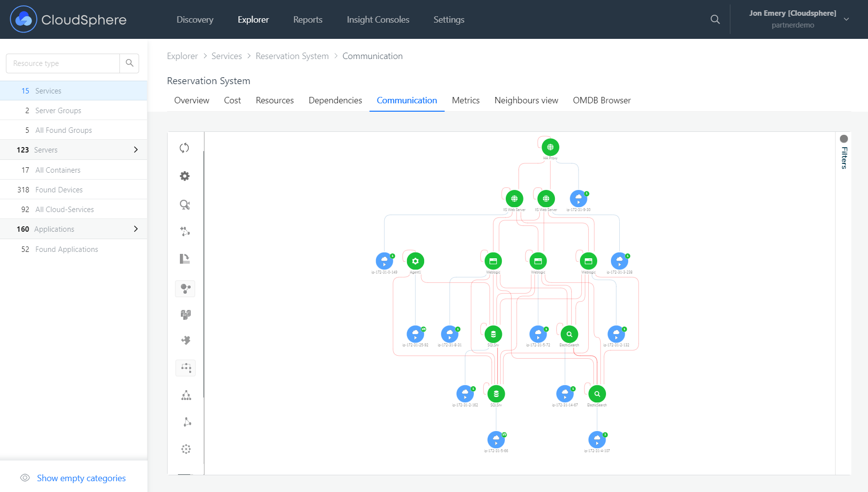868x492 pixels.
Task: Select the All Found Groups row
Action: click(x=74, y=130)
